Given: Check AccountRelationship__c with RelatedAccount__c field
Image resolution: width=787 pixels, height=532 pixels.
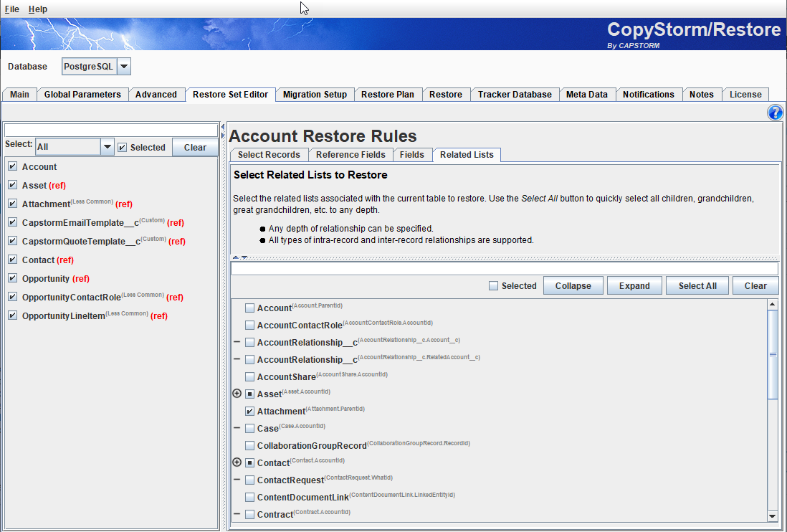Looking at the screenshot, I should 249,359.
